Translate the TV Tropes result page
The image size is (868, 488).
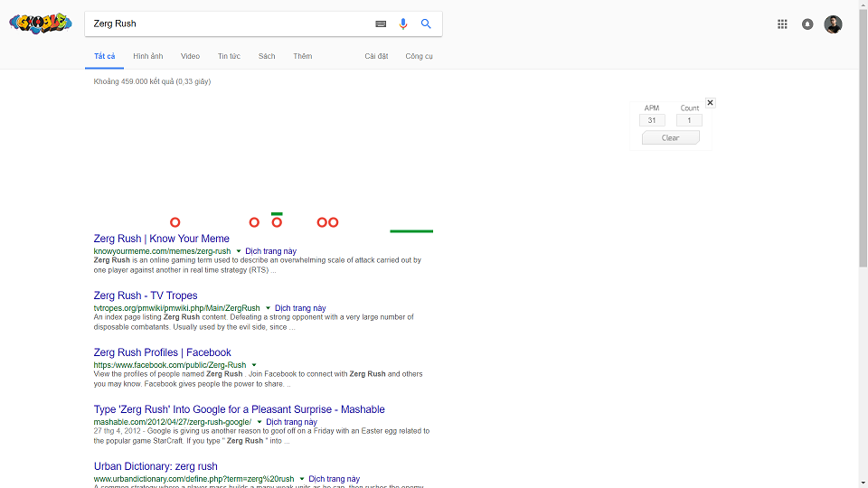300,308
